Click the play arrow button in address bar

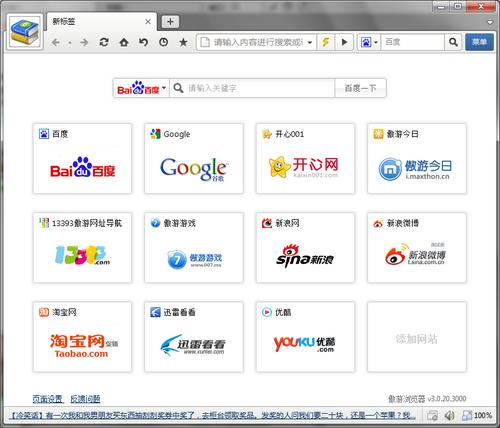(344, 42)
